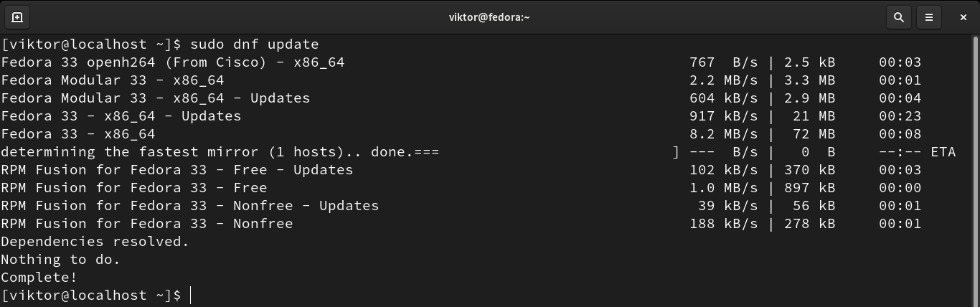Open a new terminal tab
The image size is (980, 307).
pos(17,17)
